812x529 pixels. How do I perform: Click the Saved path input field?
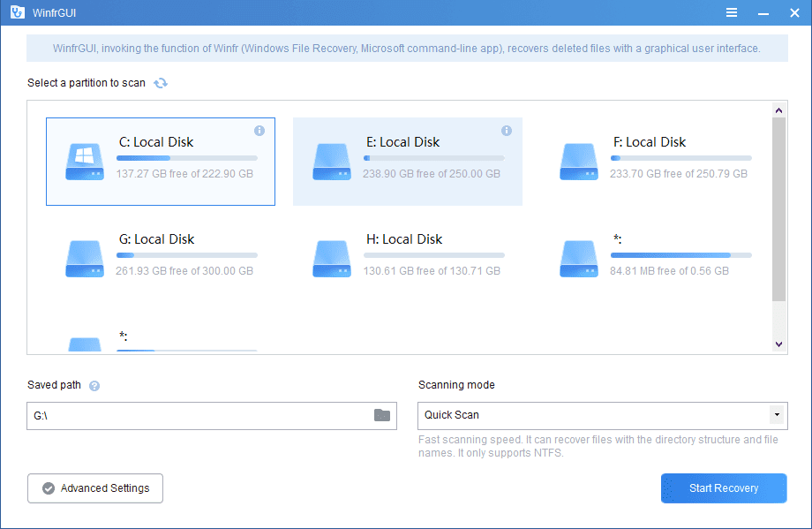click(212, 416)
